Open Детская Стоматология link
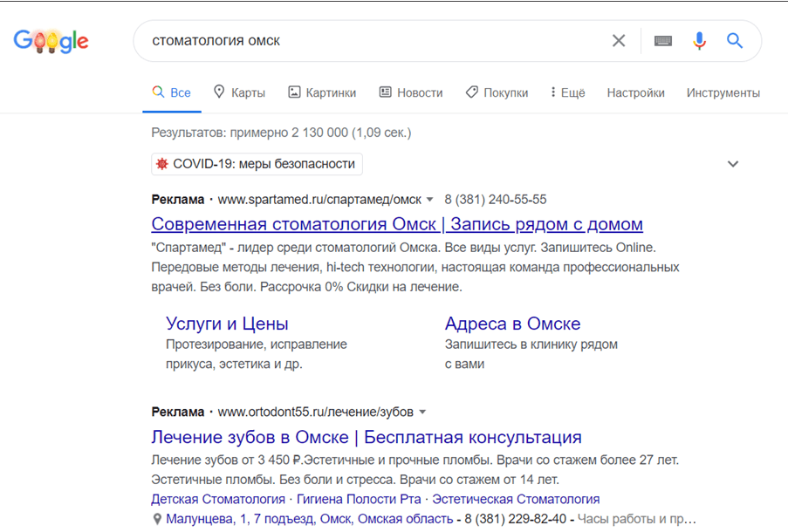This screenshot has height=532, width=788. [x=218, y=500]
